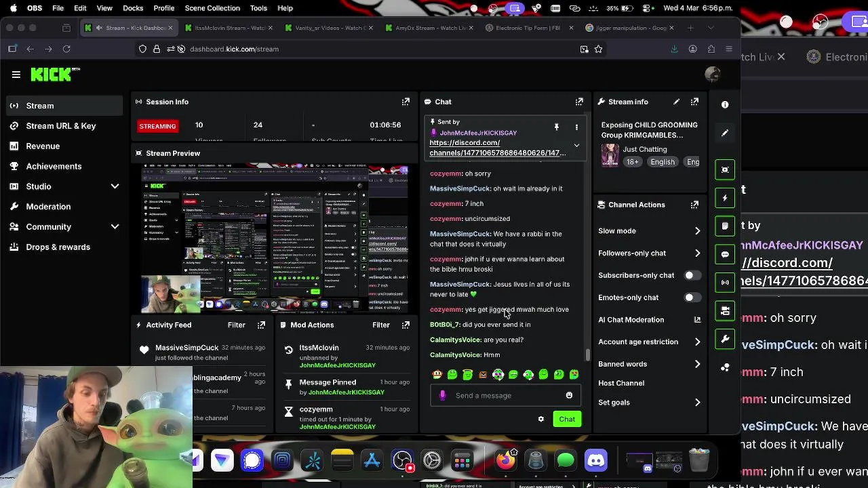Open OBS Profile menu
The width and height of the screenshot is (868, 488).
point(164,8)
